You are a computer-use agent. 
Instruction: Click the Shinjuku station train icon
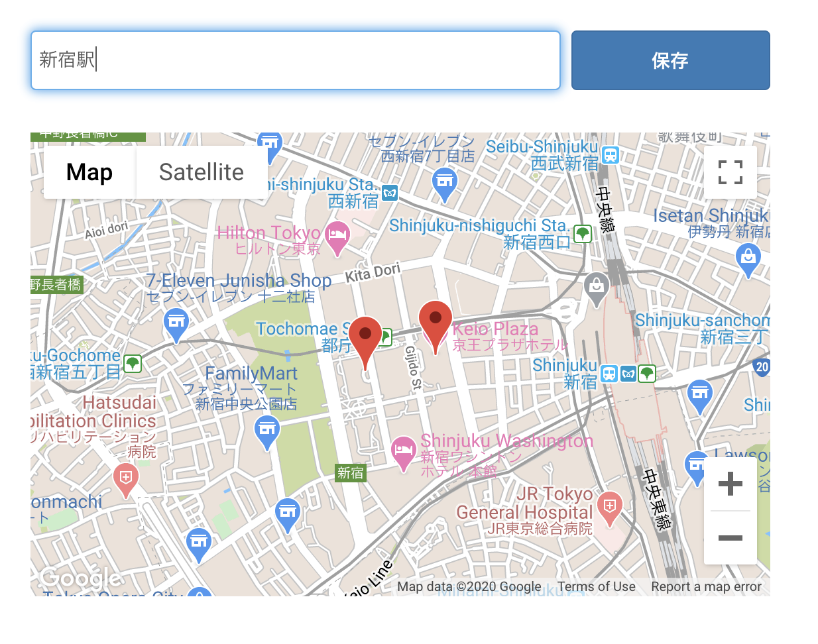[x=609, y=374]
